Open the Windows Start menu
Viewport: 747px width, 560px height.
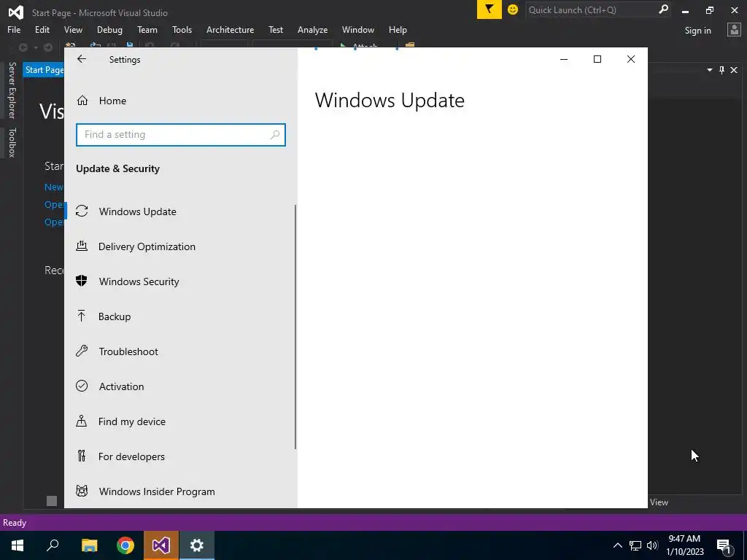point(18,545)
